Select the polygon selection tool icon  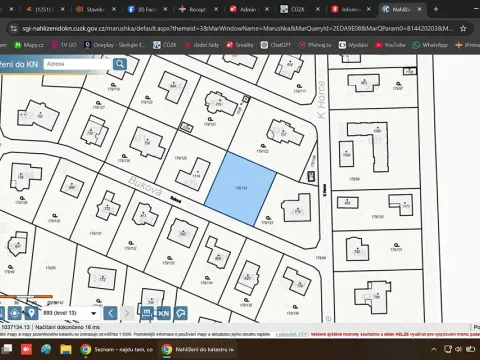(x=181, y=313)
